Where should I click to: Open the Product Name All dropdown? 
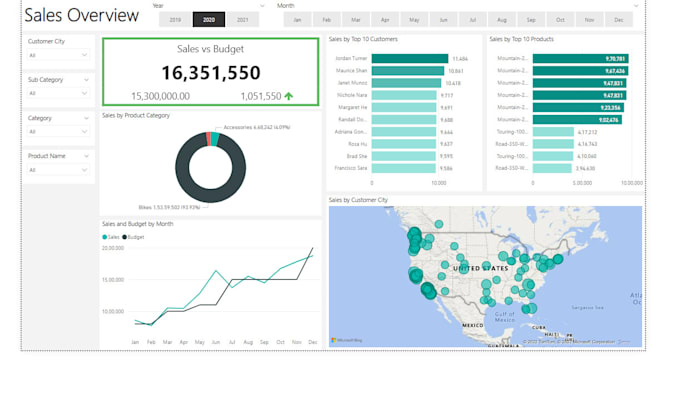click(58, 170)
